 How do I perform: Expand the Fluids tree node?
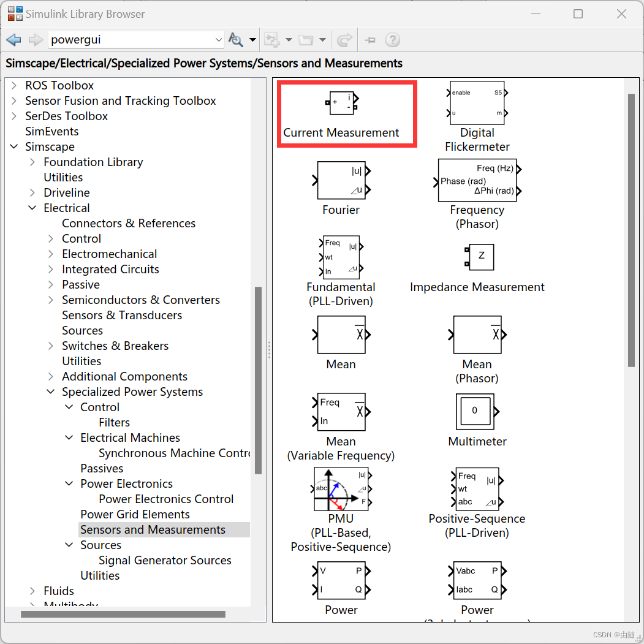click(x=32, y=591)
